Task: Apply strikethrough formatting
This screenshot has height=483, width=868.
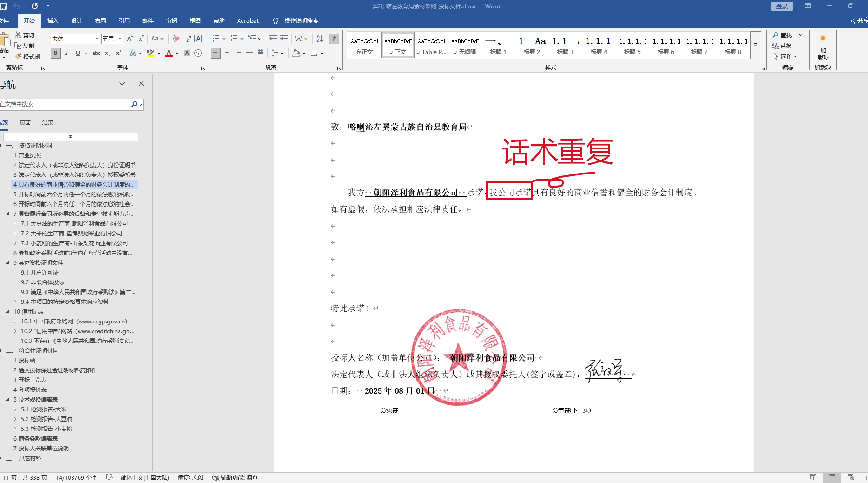Action: (96, 53)
